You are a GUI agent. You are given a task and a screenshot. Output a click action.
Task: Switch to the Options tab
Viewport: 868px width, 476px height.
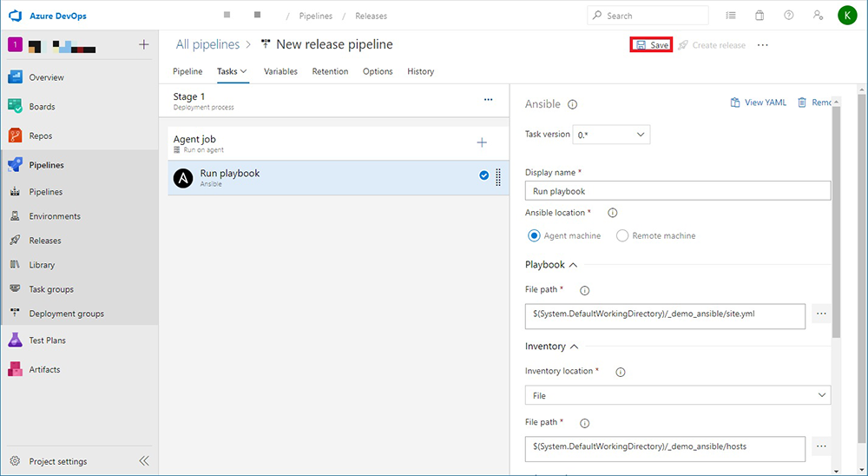[x=378, y=71]
